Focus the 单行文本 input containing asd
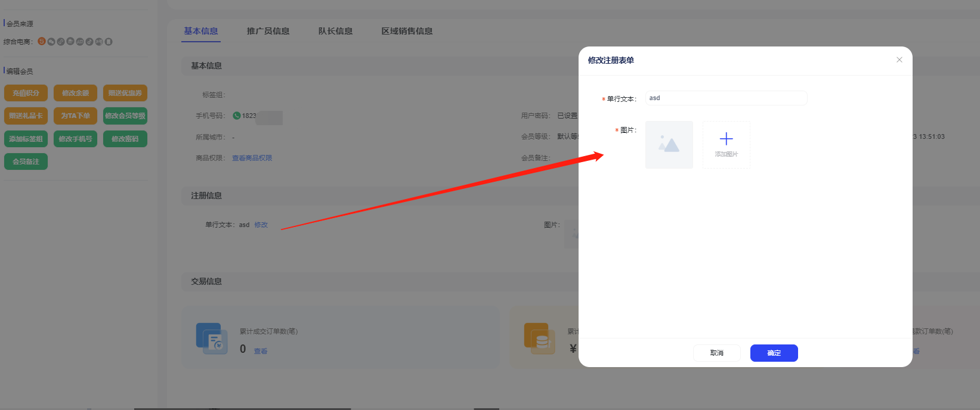The image size is (980, 410). [726, 98]
